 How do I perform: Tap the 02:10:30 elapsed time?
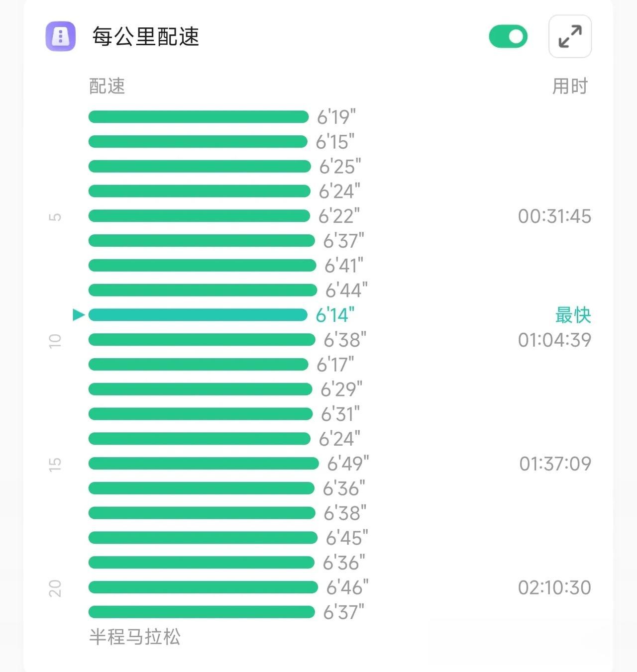[x=554, y=587]
